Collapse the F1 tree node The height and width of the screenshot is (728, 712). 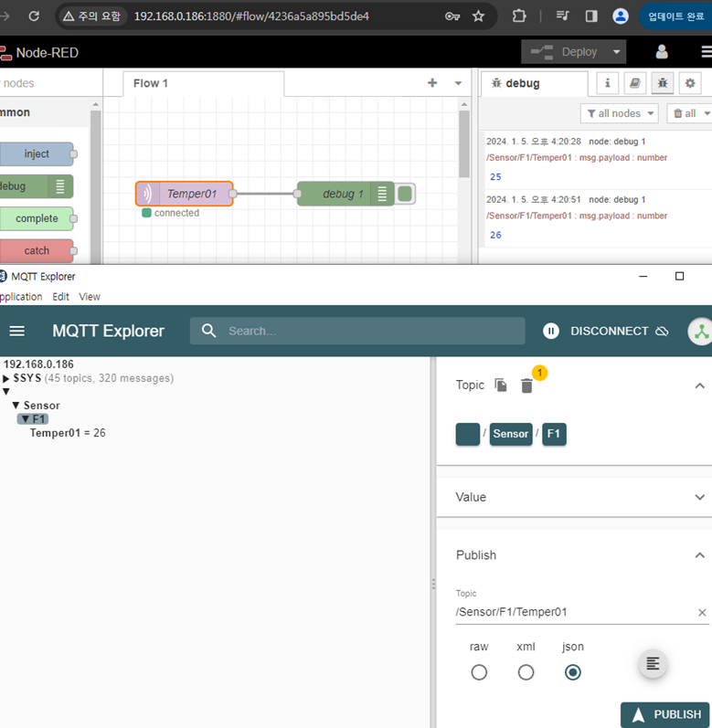click(x=25, y=419)
